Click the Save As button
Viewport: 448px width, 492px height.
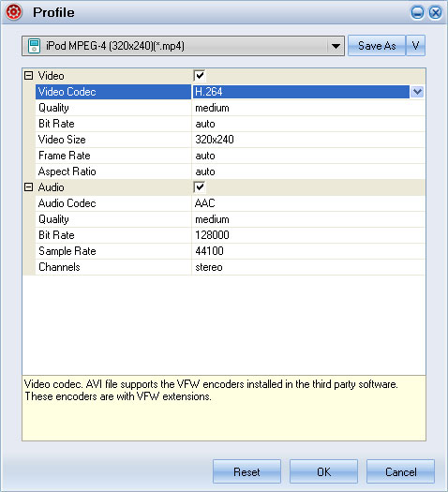coord(377,46)
